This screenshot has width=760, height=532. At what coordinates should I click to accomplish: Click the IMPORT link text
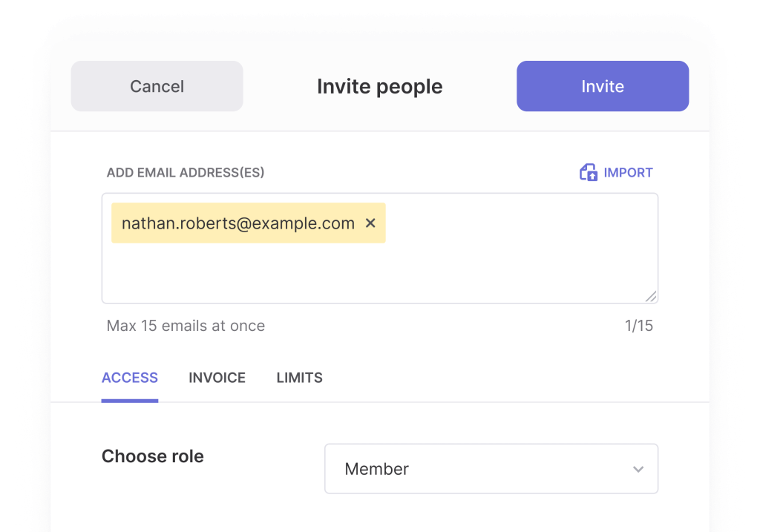click(x=628, y=172)
